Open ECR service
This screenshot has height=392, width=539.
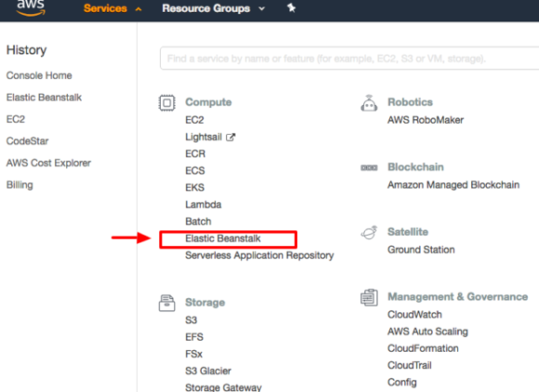click(195, 153)
